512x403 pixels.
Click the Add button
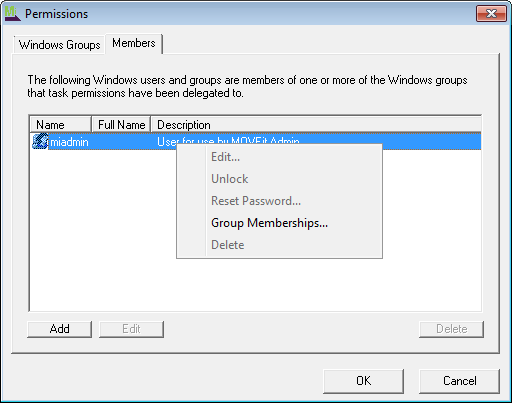[x=59, y=329]
